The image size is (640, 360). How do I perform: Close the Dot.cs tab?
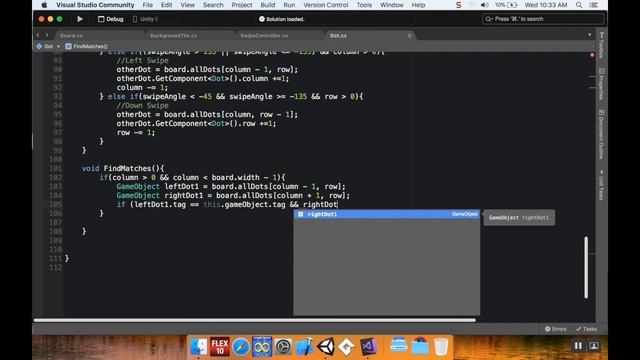coord(409,36)
